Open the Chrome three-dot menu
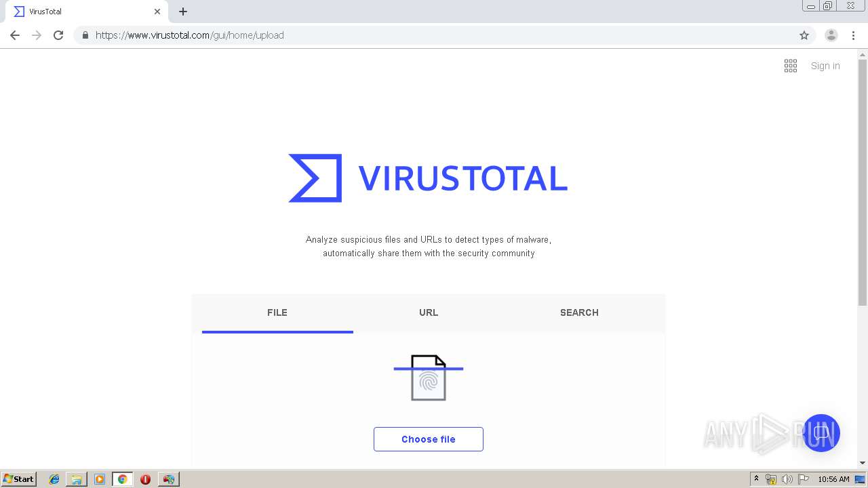The height and width of the screenshot is (488, 868). click(x=853, y=35)
